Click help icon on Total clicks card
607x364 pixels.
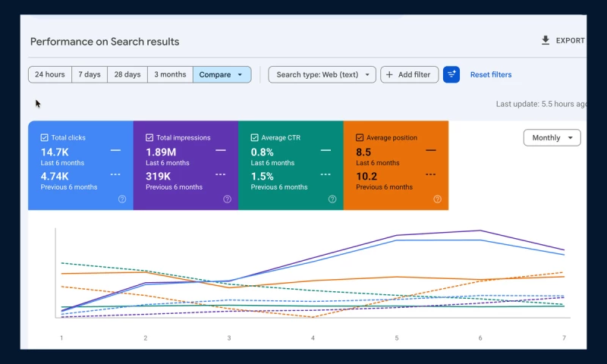pos(122,199)
